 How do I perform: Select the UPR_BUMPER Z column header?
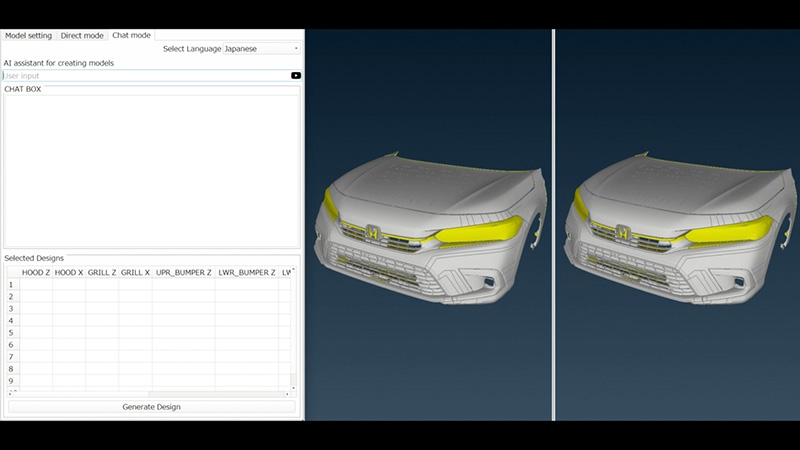coord(183,272)
